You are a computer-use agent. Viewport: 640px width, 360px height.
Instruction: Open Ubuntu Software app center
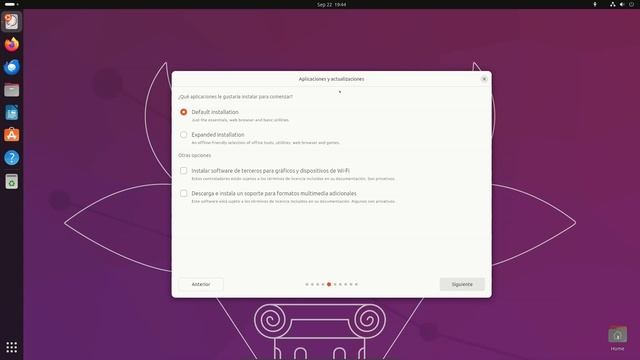11,135
